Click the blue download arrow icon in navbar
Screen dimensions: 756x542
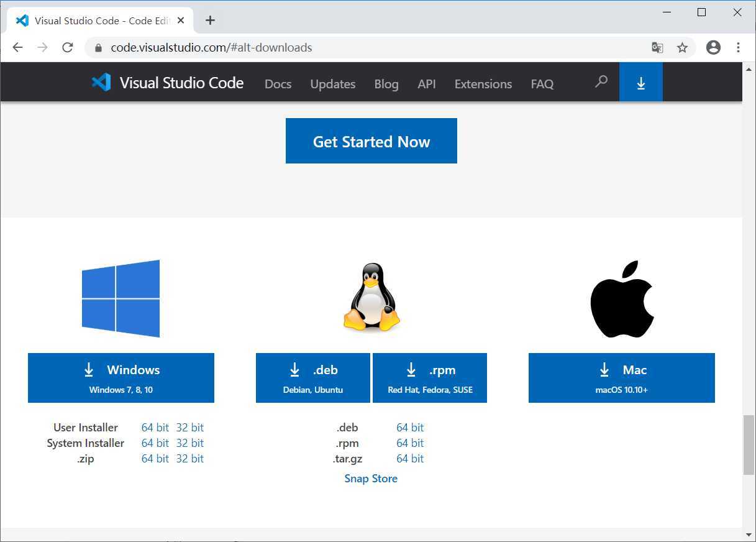(641, 82)
